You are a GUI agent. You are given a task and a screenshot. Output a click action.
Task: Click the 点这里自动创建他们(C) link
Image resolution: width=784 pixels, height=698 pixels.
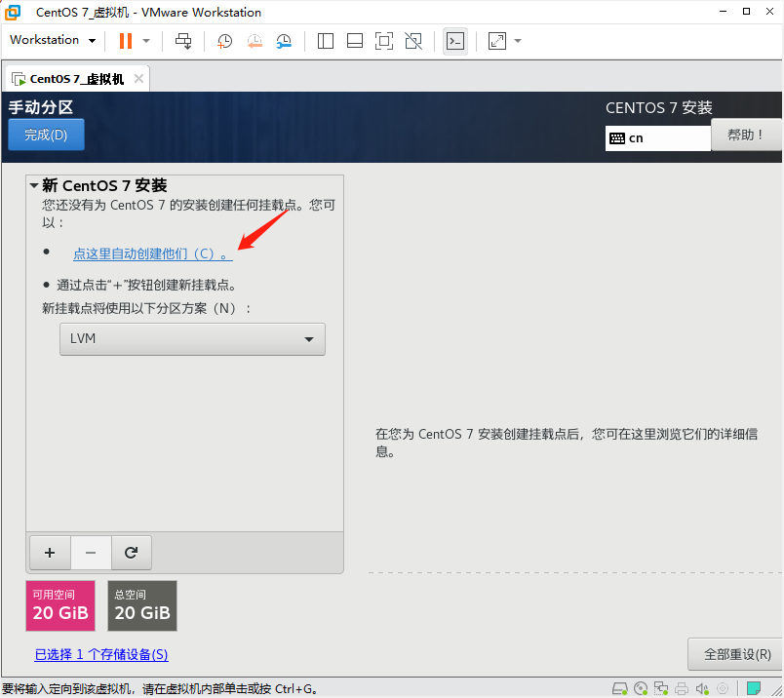[152, 253]
